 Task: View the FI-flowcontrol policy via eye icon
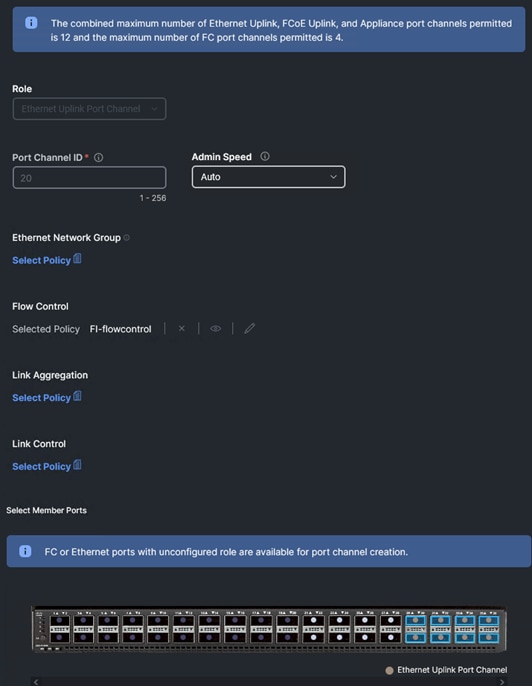click(215, 328)
